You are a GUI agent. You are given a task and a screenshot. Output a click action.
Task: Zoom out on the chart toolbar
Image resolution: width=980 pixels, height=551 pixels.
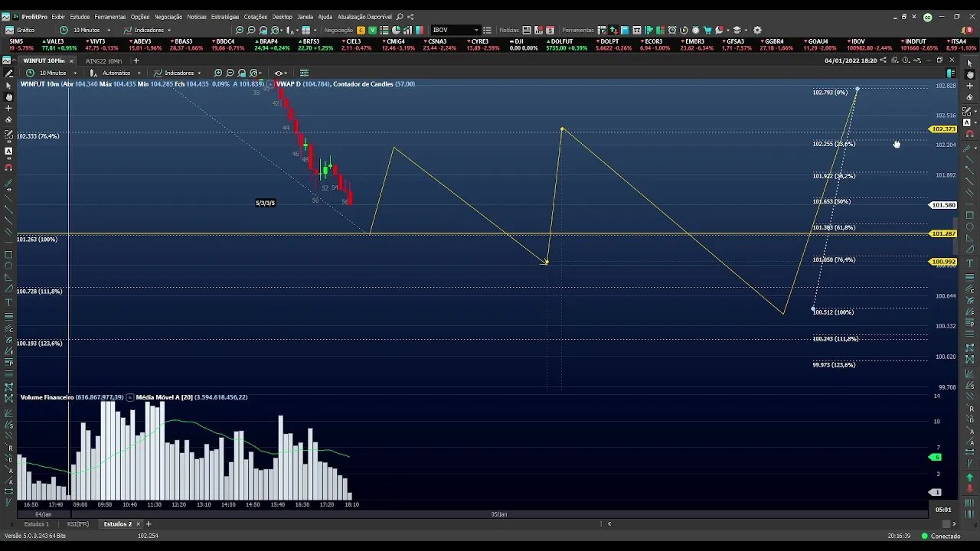pos(230,73)
